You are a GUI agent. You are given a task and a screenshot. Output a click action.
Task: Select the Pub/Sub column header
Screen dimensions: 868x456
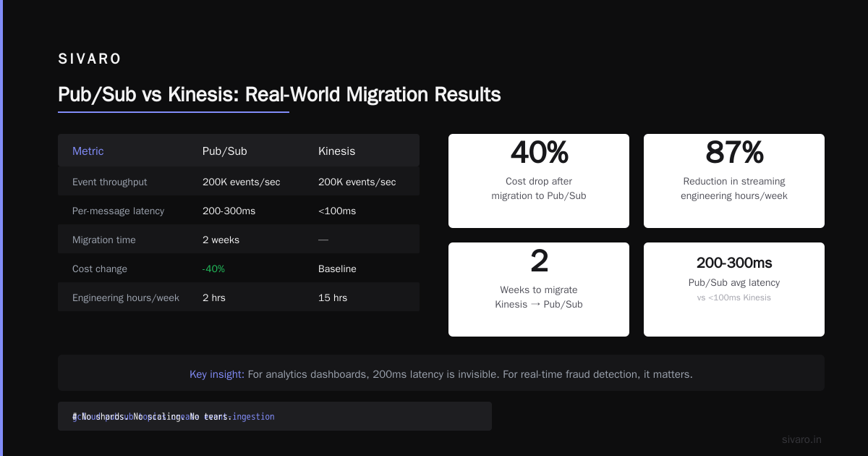[224, 151]
